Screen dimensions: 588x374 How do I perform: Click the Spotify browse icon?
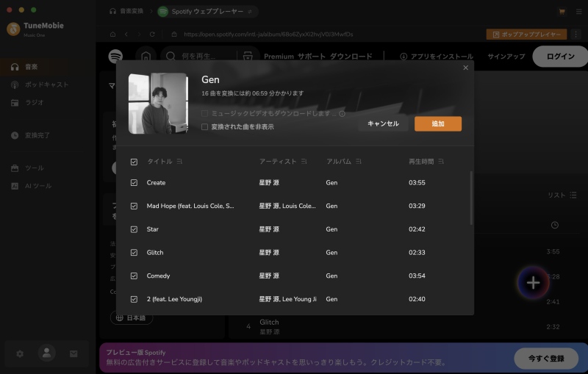point(248,57)
